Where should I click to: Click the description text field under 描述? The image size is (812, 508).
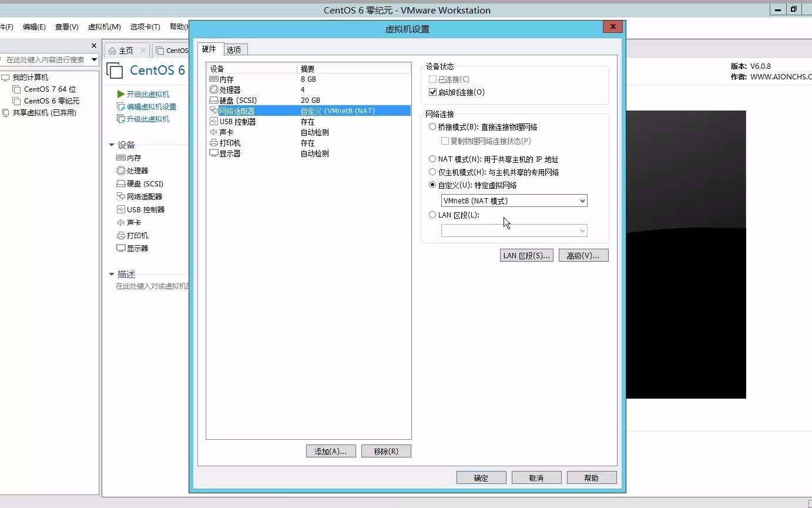[x=152, y=286]
